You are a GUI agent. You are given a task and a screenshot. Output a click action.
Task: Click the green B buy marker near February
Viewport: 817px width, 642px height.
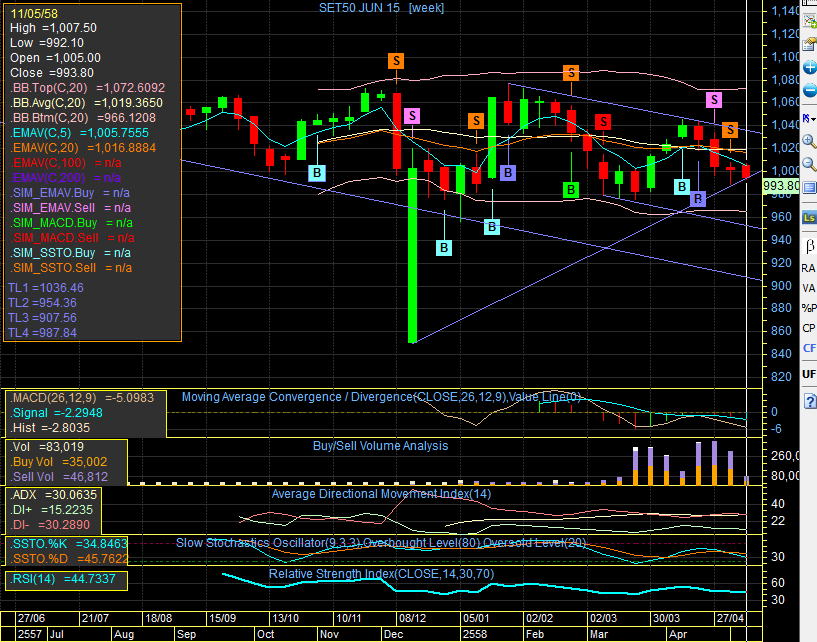pos(571,190)
